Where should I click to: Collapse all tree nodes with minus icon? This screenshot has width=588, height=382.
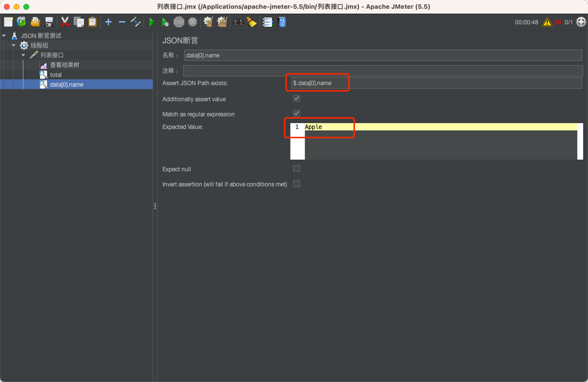coord(122,22)
